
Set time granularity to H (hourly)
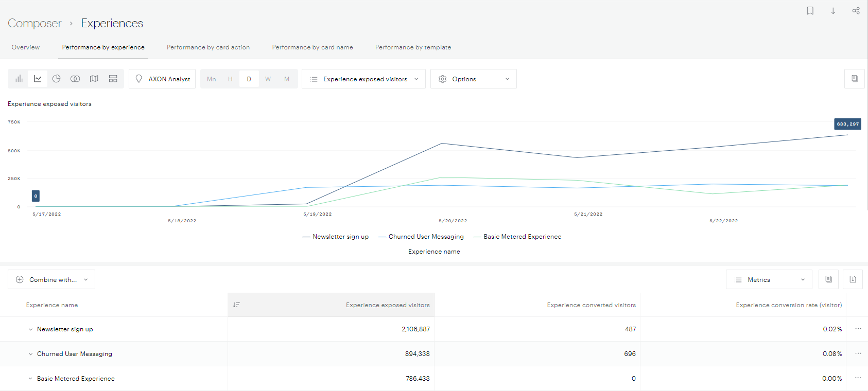point(230,79)
